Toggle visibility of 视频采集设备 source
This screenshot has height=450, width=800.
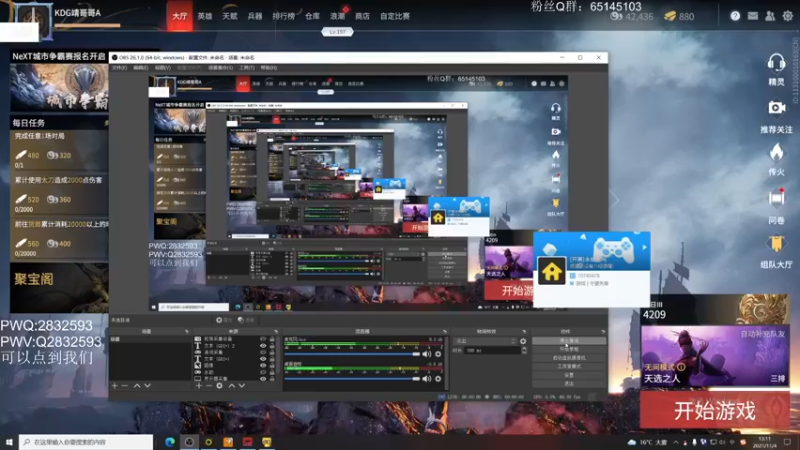tap(263, 339)
